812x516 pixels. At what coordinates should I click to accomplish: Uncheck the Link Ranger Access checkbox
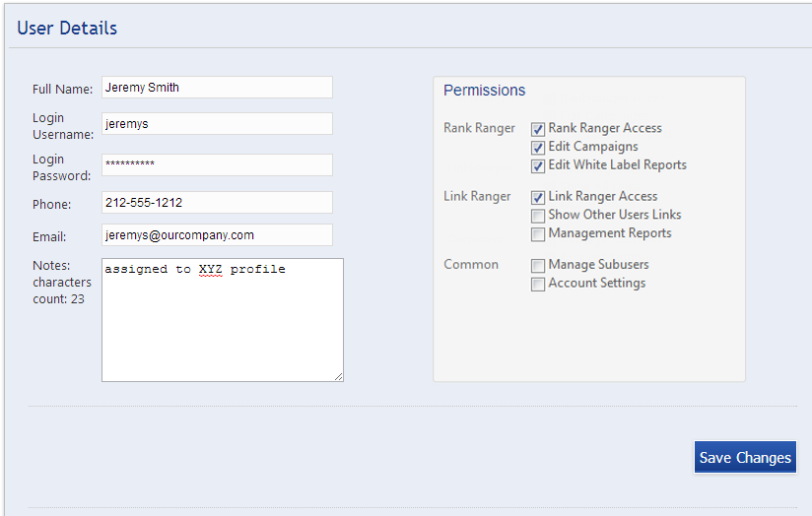pyautogui.click(x=538, y=197)
